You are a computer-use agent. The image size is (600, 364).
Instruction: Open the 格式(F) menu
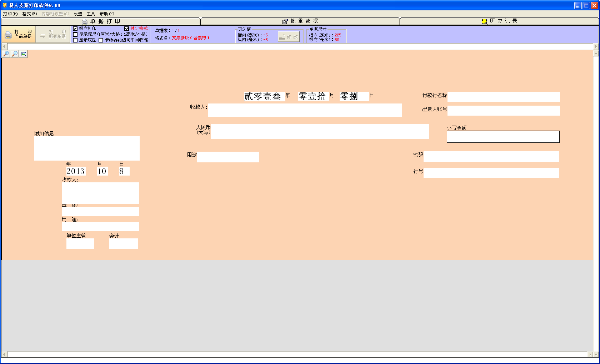coord(29,14)
